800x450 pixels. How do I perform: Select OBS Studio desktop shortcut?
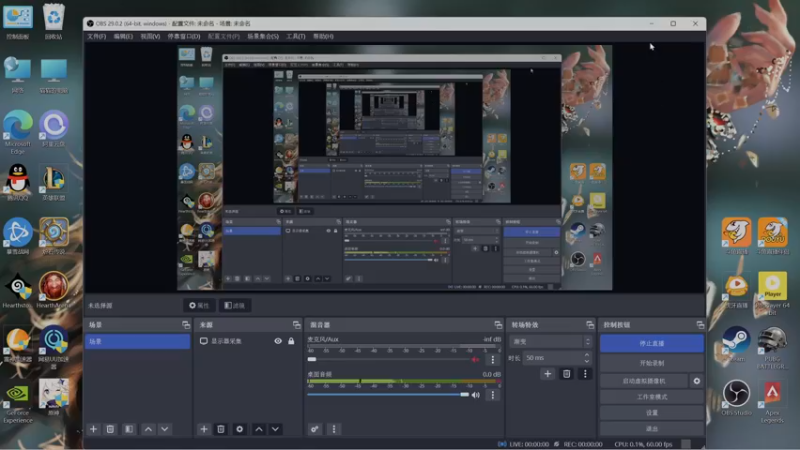(x=736, y=398)
